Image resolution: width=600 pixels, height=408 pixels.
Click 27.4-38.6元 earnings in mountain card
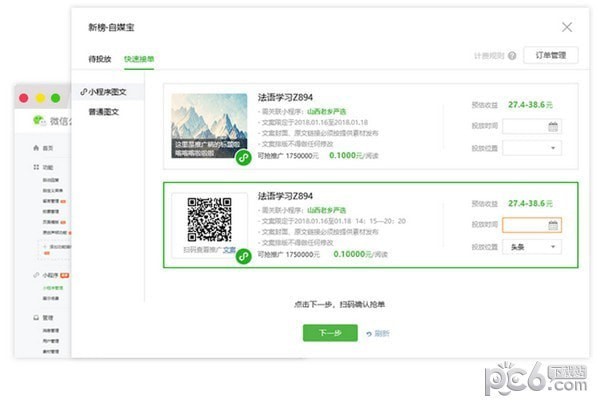(x=530, y=104)
